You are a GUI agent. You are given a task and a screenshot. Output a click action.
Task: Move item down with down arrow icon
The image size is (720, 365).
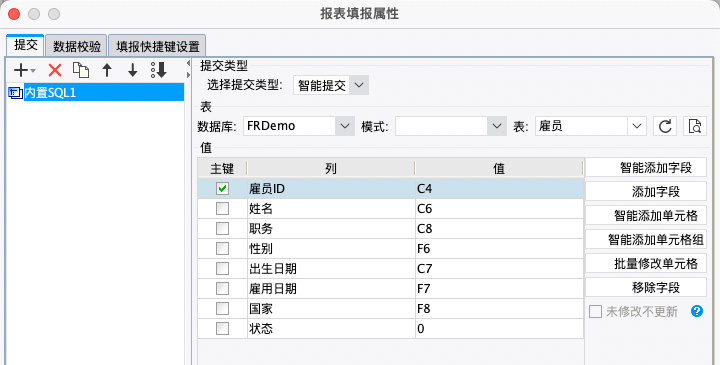click(133, 70)
